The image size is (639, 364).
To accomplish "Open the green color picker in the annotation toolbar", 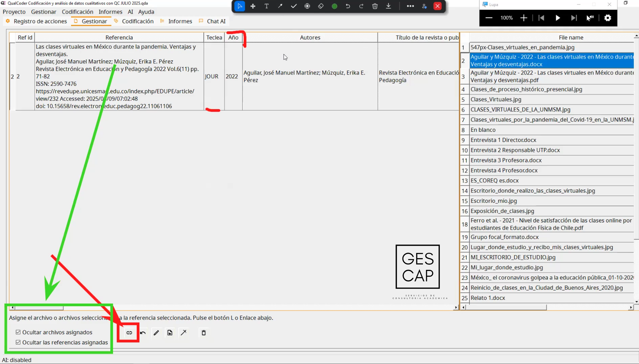I will (x=334, y=6).
